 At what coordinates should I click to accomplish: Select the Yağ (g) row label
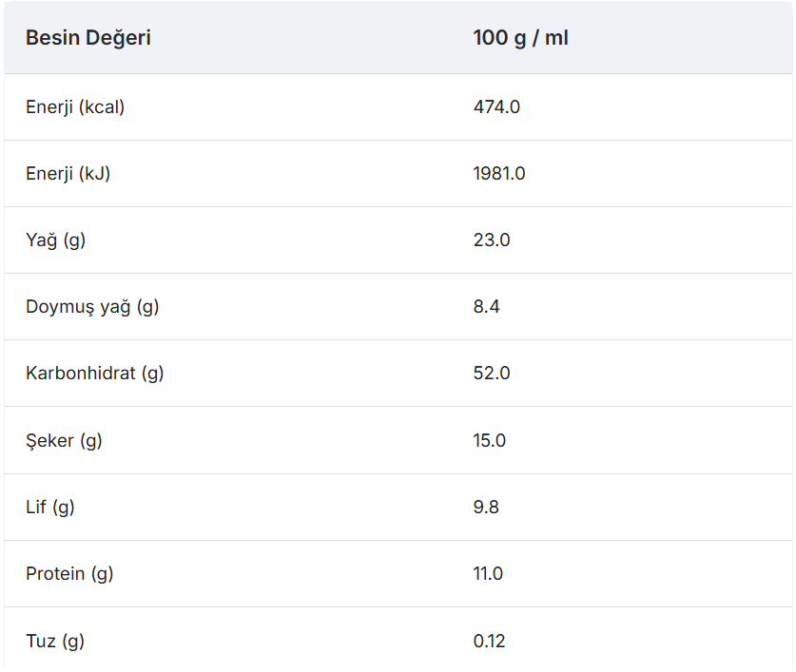tap(55, 240)
